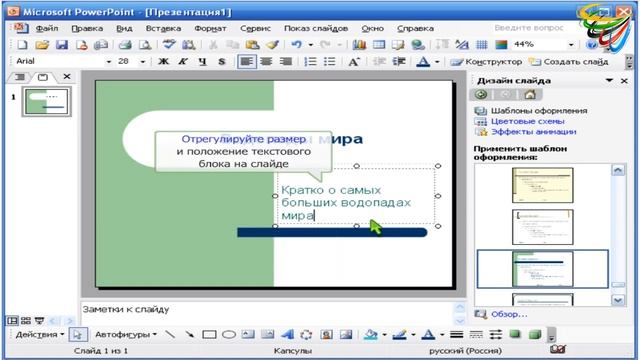The image size is (640, 360).
Task: Align text left
Action: tap(247, 62)
